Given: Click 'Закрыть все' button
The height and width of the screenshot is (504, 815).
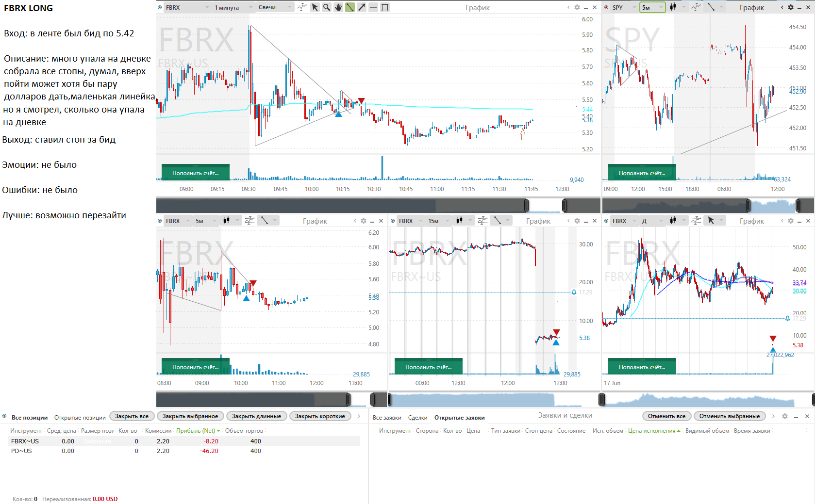Looking at the screenshot, I should point(132,416).
